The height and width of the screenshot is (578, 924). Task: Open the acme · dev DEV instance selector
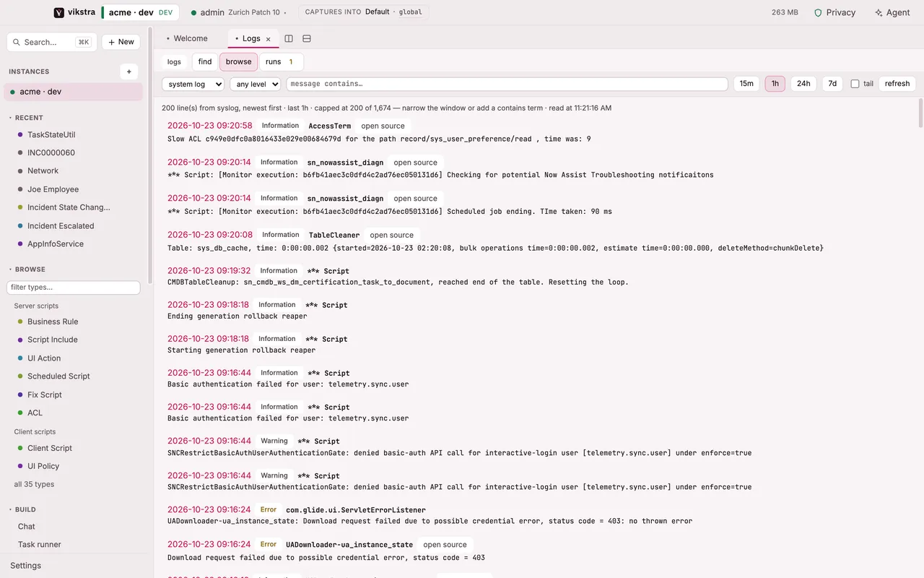pyautogui.click(x=140, y=12)
